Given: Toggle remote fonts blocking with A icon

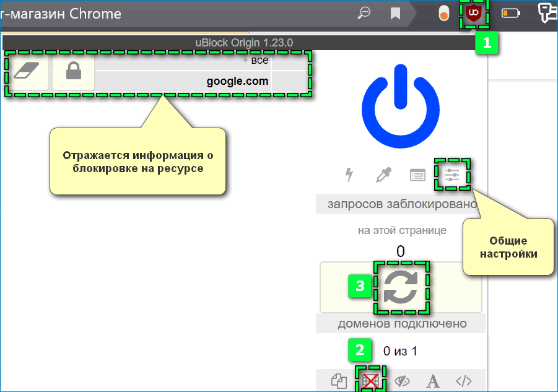Looking at the screenshot, I should (x=432, y=380).
